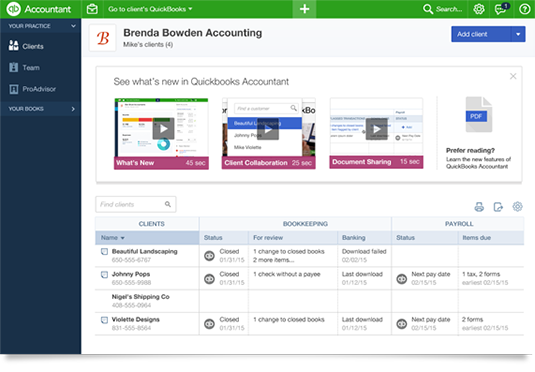Export the client list
The width and height of the screenshot is (535, 372).
498,206
